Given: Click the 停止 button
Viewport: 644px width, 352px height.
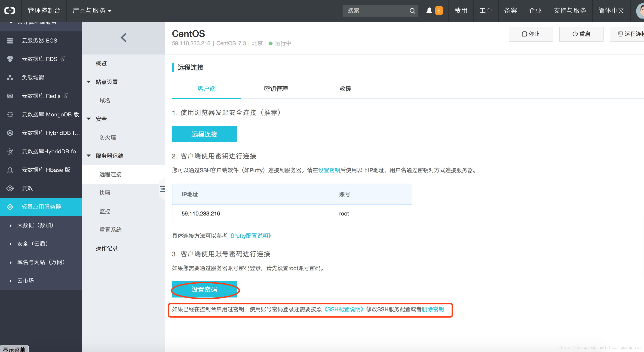Looking at the screenshot, I should pyautogui.click(x=531, y=34).
